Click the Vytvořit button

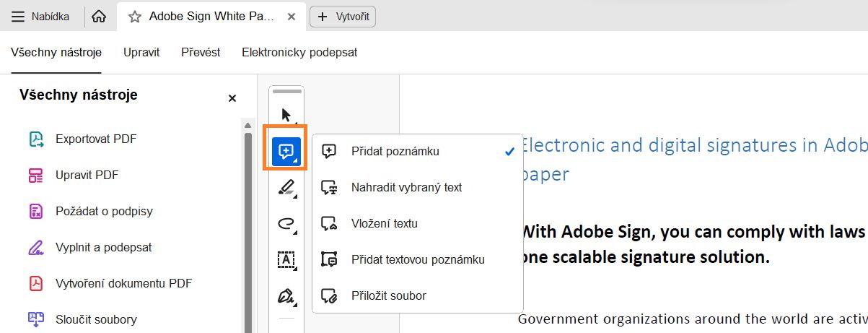point(343,17)
